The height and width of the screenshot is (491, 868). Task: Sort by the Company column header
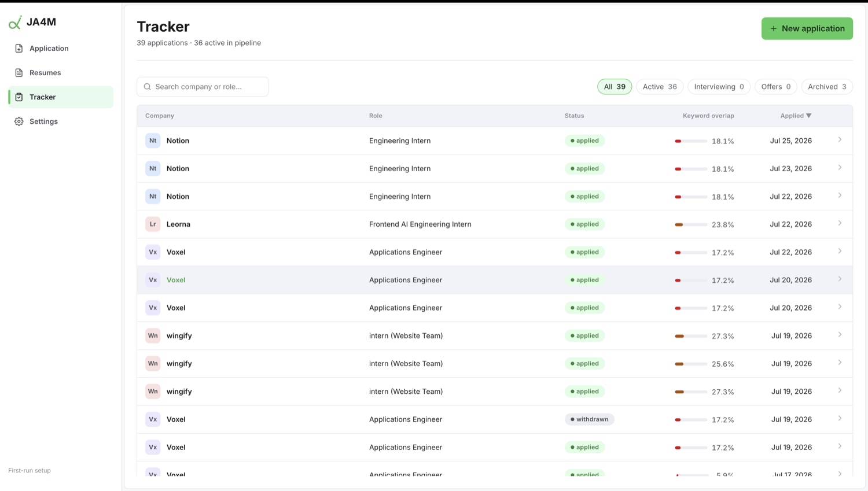click(160, 116)
